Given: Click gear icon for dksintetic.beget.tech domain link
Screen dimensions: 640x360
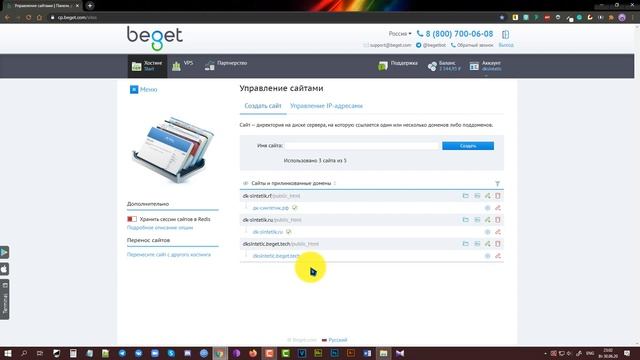Looking at the screenshot, I should pos(487,256).
